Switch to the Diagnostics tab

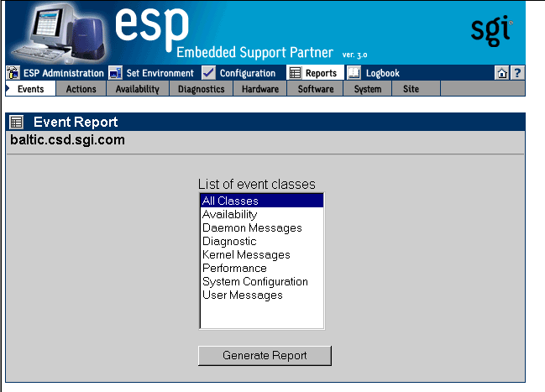tap(202, 89)
